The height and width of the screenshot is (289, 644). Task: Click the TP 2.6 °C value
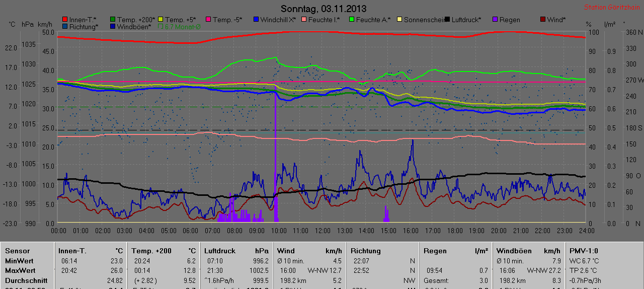tap(583, 270)
